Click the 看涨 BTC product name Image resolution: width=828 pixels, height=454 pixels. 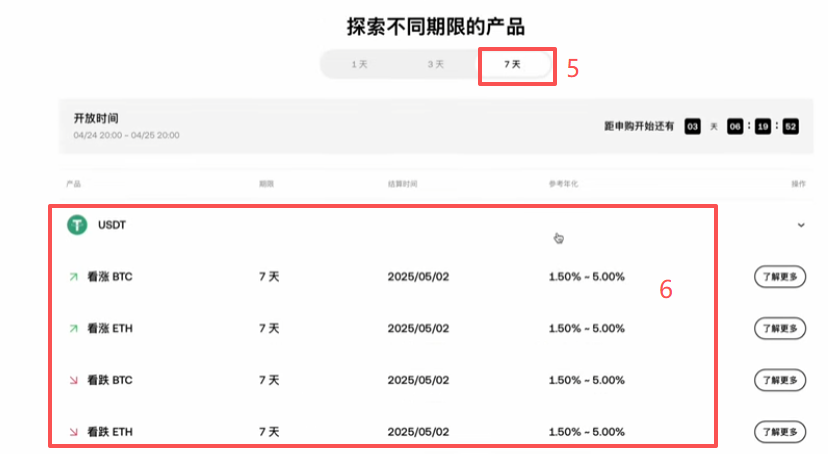click(x=110, y=277)
